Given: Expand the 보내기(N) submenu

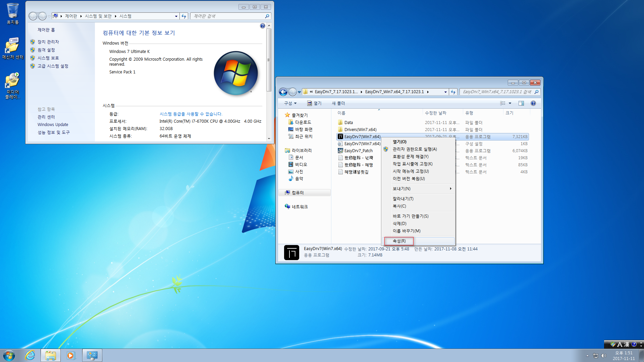Looking at the screenshot, I should tap(418, 189).
